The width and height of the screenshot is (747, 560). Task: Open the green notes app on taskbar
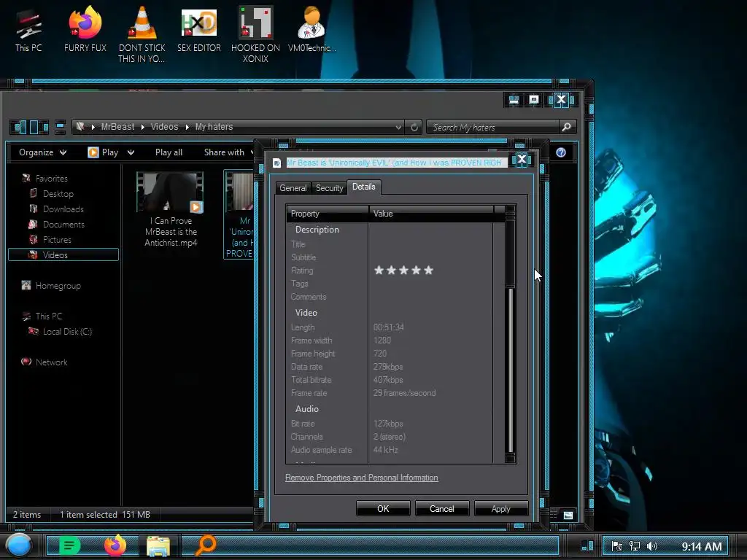[69, 545]
